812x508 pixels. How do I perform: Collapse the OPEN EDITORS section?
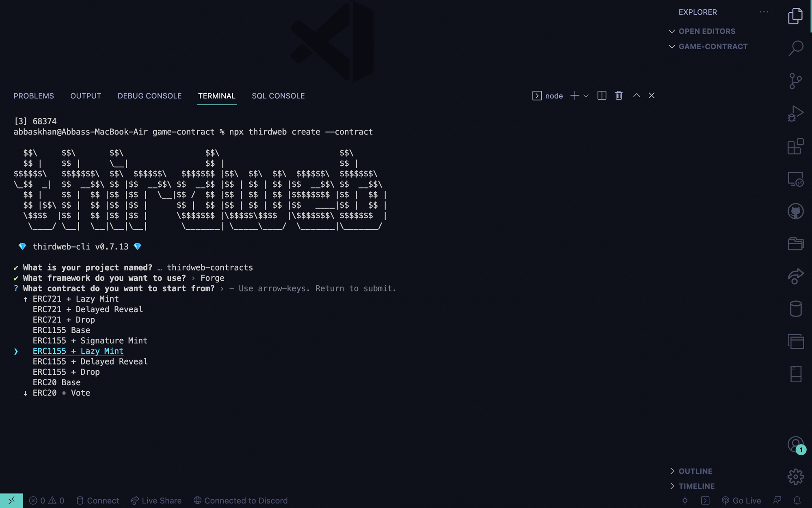point(672,31)
